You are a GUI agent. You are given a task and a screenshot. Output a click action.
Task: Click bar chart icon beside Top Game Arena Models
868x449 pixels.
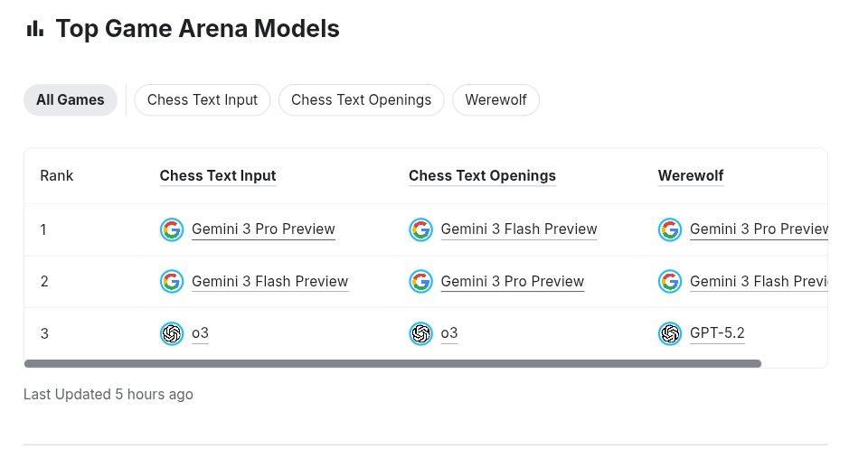point(35,28)
